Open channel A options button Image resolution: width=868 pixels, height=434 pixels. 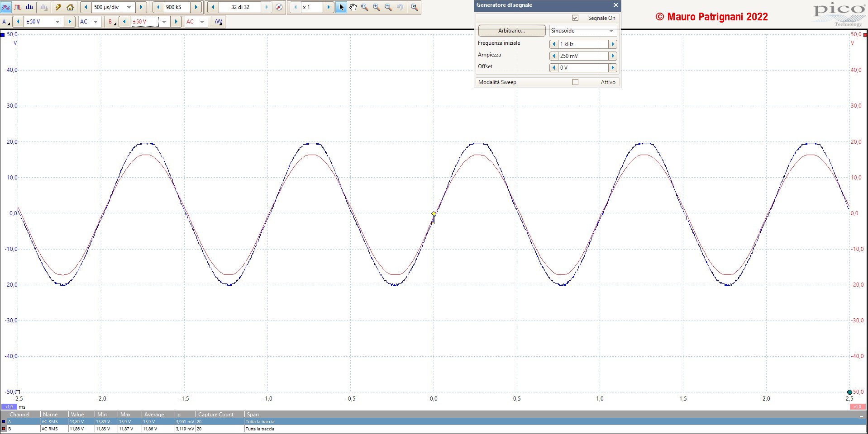click(6, 22)
